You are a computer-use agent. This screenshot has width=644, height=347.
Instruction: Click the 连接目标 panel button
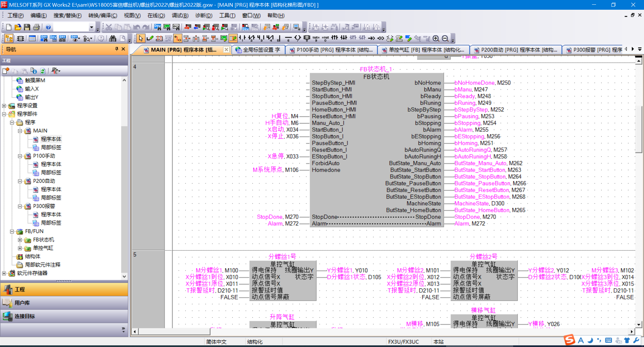pos(64,316)
